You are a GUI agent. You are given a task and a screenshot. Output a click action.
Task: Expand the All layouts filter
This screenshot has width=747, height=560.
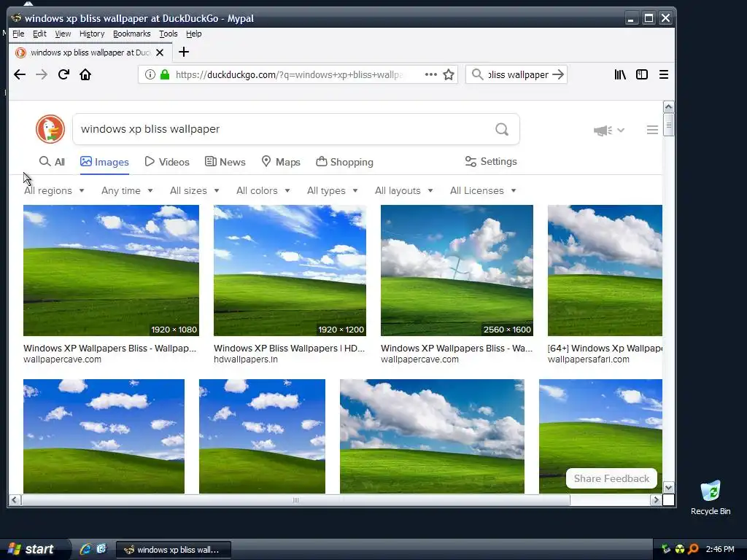point(404,190)
